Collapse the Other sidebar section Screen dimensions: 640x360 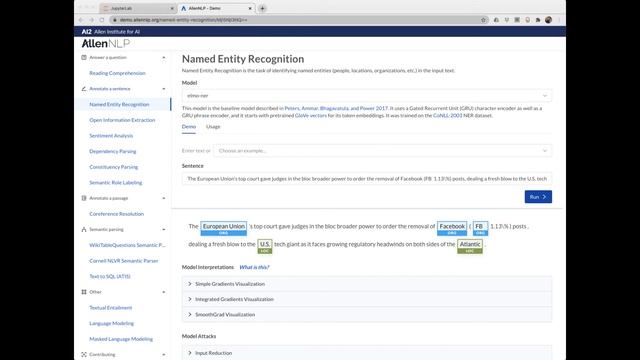tap(164, 292)
